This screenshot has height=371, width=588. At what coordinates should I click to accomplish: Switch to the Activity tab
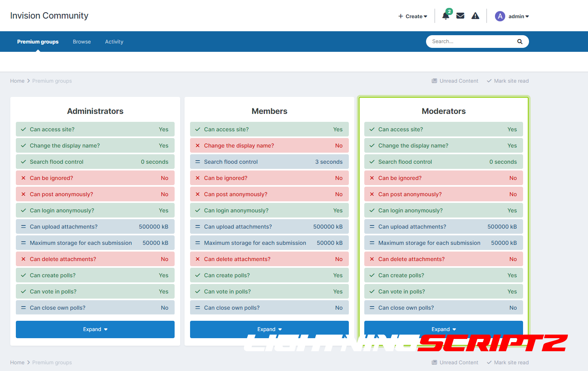pyautogui.click(x=114, y=42)
